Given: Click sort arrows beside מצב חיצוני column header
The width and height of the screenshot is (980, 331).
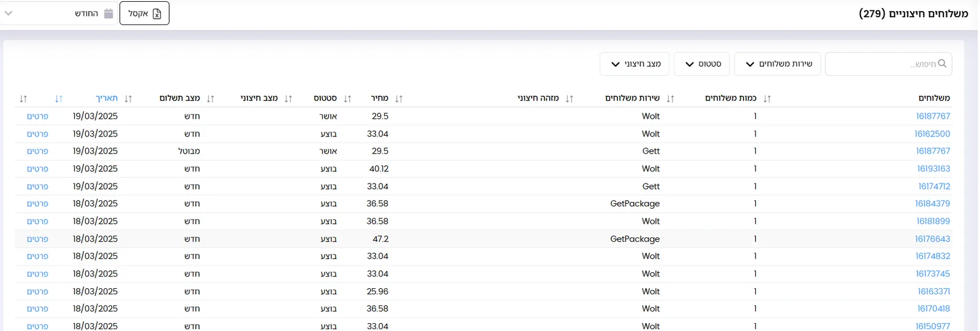Looking at the screenshot, I should pos(288,99).
